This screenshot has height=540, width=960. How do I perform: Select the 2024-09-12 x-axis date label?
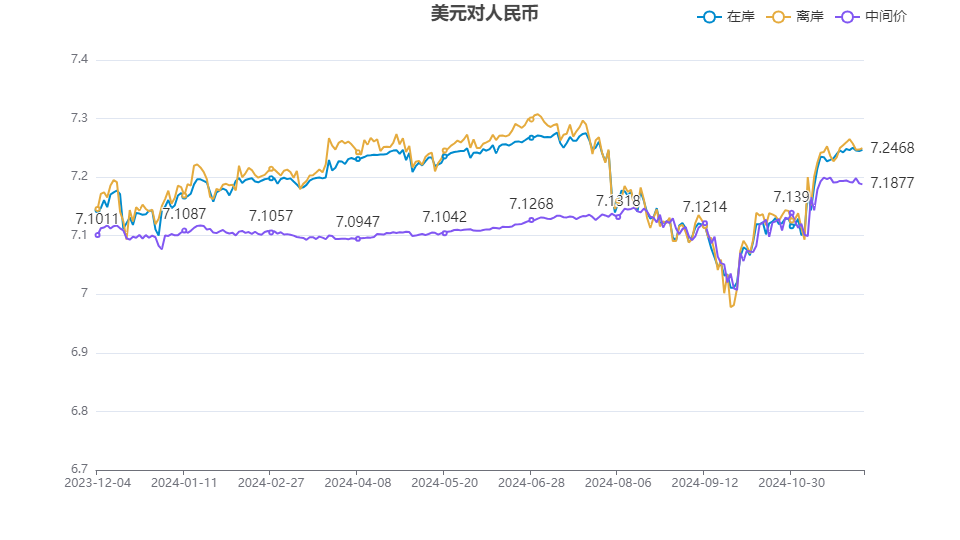tap(704, 482)
